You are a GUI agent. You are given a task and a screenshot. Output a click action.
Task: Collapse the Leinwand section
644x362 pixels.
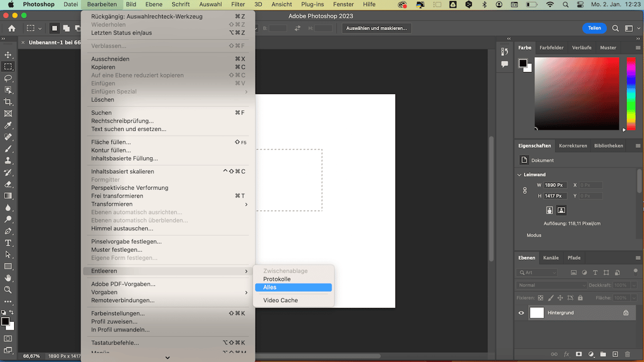(x=520, y=174)
